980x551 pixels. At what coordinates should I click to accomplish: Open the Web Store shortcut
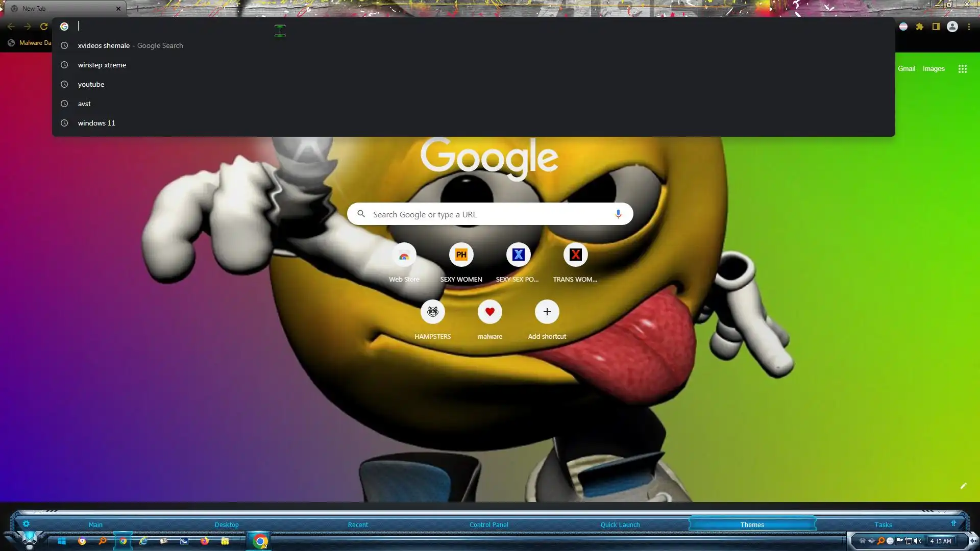[404, 255]
